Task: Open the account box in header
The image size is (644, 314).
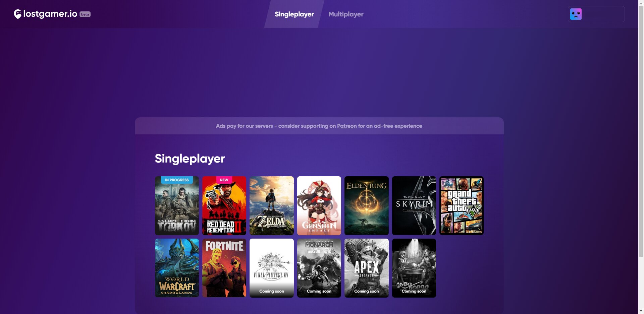Action: click(596, 14)
